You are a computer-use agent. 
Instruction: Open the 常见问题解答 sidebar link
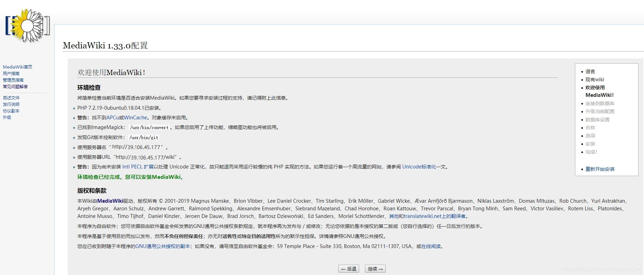(15, 86)
